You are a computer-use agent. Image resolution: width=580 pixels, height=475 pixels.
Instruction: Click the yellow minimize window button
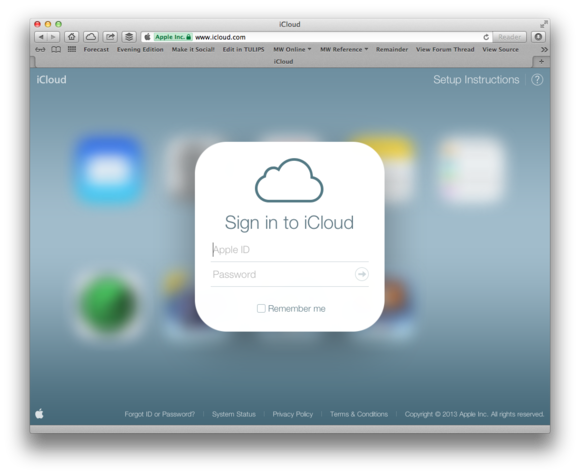[48, 24]
